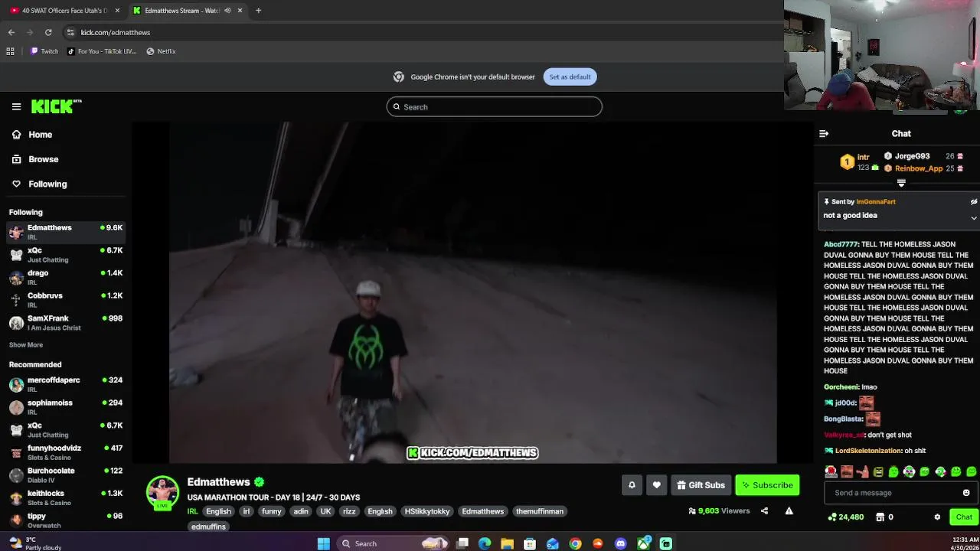The height and width of the screenshot is (551, 980).
Task: Expand the pinned message chevron
Action: click(974, 218)
